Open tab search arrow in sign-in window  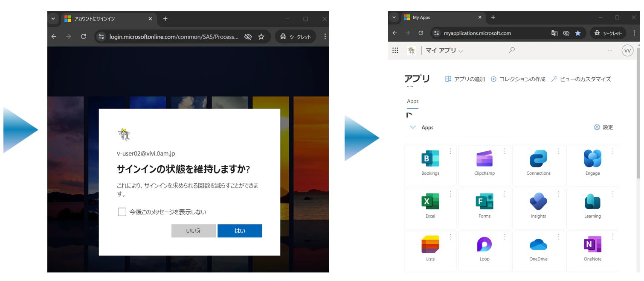point(53,19)
